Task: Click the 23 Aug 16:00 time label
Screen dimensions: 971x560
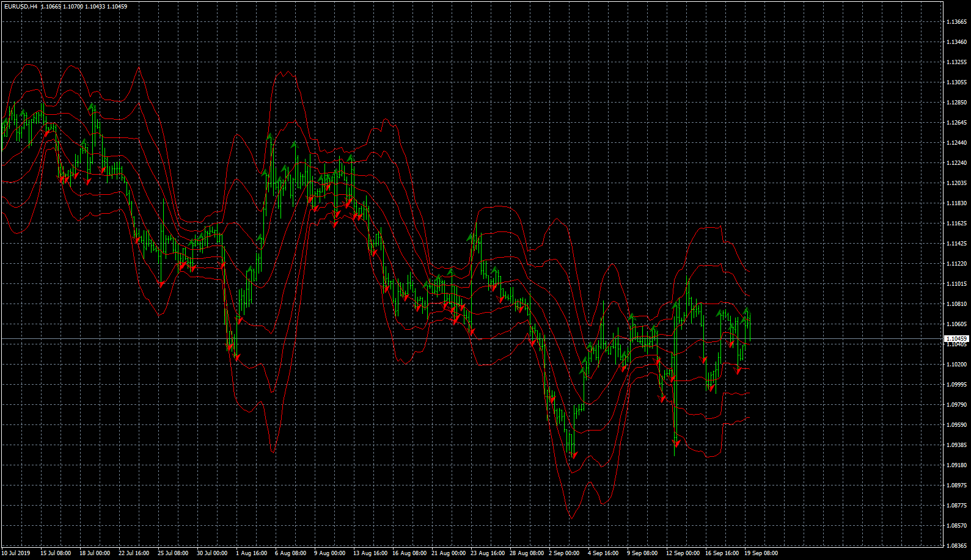Action: point(488,553)
